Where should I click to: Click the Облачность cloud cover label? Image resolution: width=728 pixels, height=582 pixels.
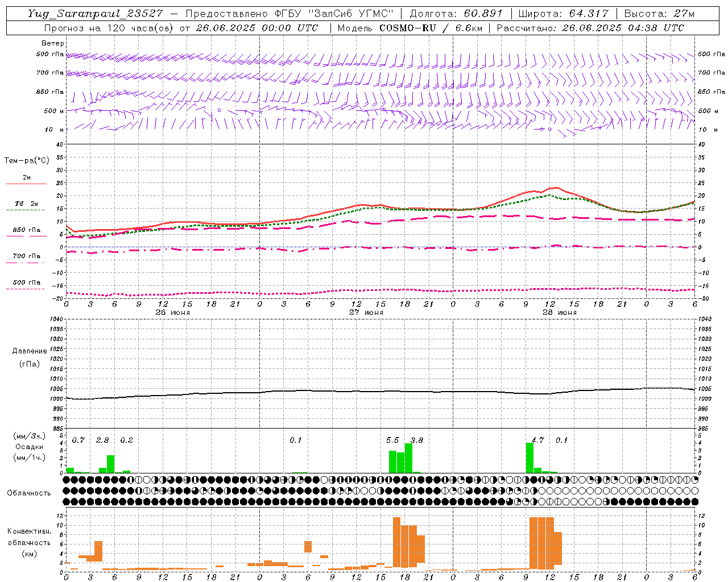coord(29,493)
